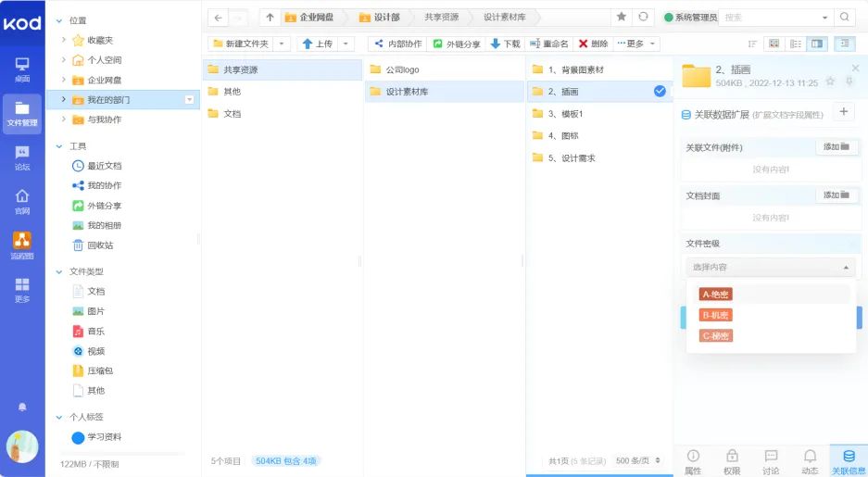Image resolution: width=868 pixels, height=477 pixels.
Task: Open the 论坛 forum icon
Action: (x=22, y=157)
